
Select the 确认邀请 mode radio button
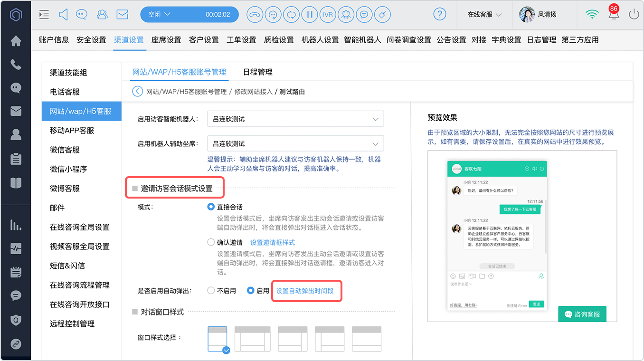point(211,242)
